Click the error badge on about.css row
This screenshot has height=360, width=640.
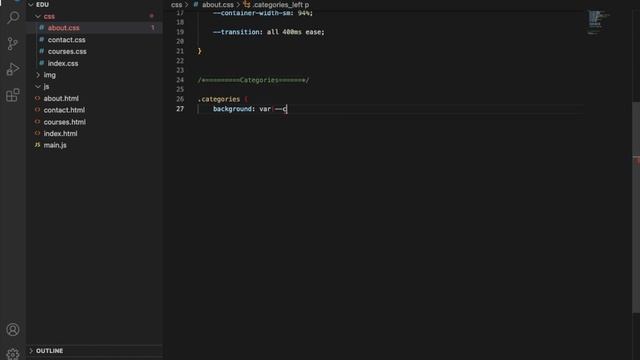[153, 28]
